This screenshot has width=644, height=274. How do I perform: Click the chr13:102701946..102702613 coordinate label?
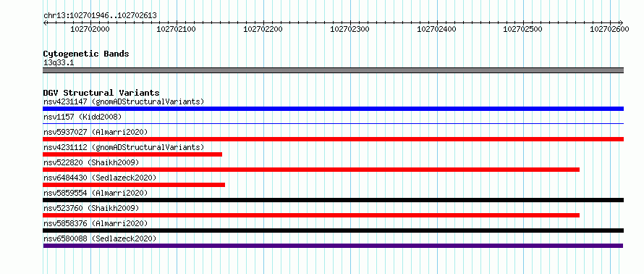[x=100, y=16]
